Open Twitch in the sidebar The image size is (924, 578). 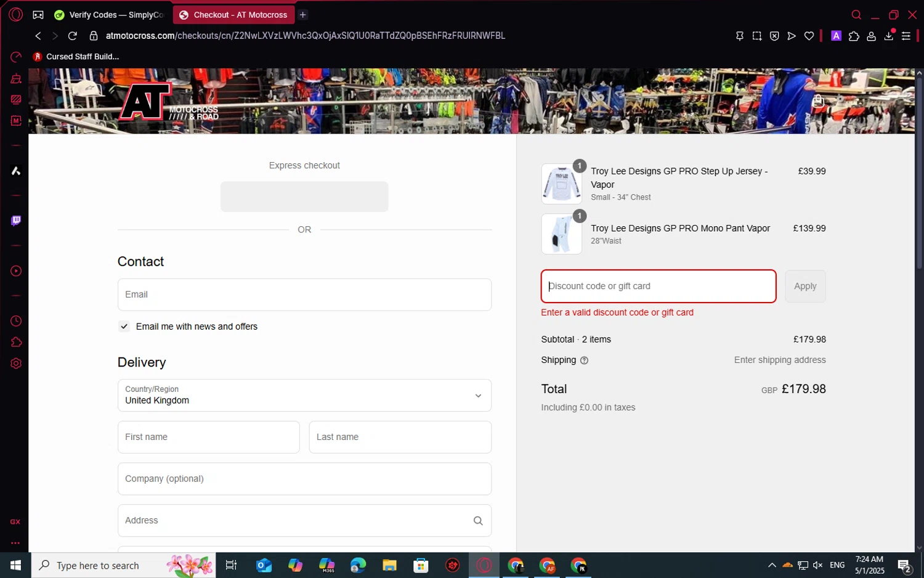pyautogui.click(x=16, y=221)
